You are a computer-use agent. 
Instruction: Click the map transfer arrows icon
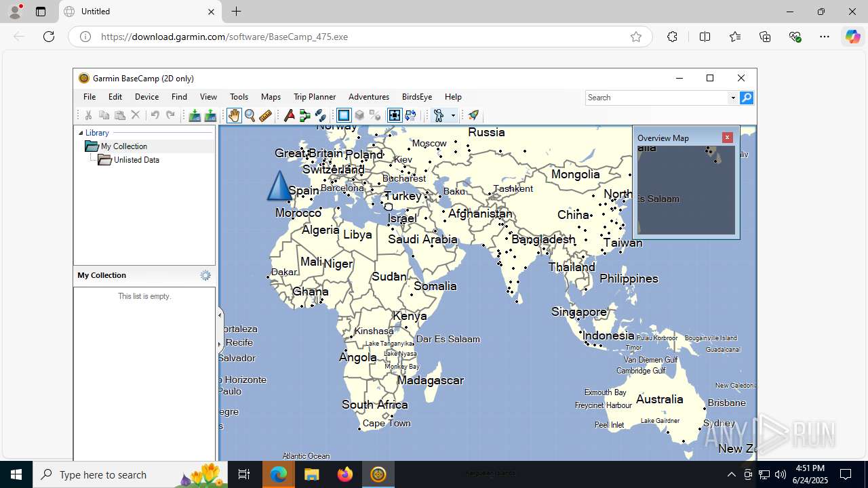pyautogui.click(x=410, y=115)
